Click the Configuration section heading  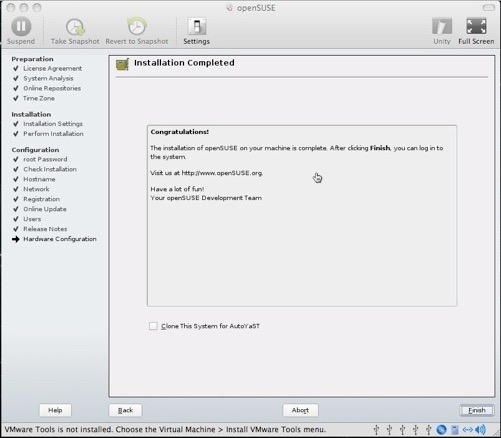(35, 150)
